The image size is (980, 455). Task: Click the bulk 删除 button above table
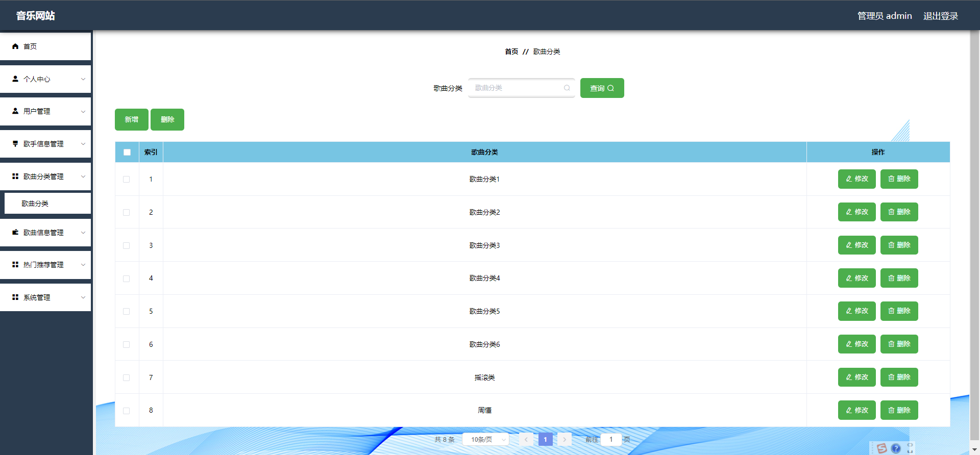167,119
